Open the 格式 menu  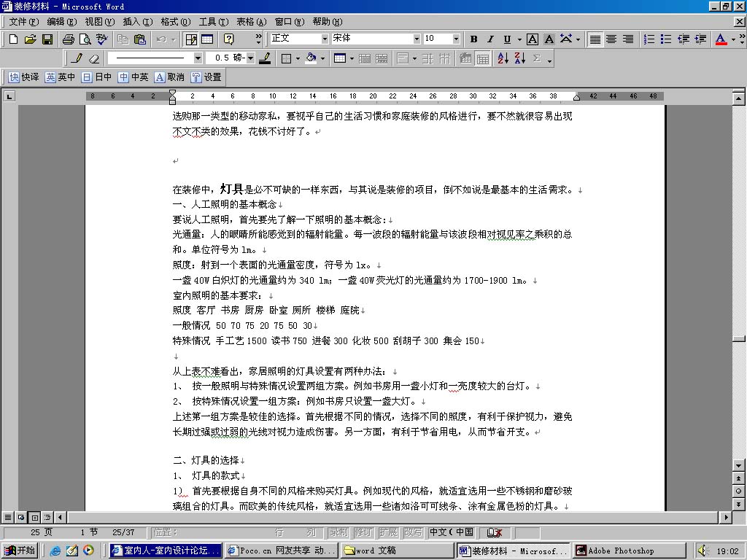(x=175, y=21)
